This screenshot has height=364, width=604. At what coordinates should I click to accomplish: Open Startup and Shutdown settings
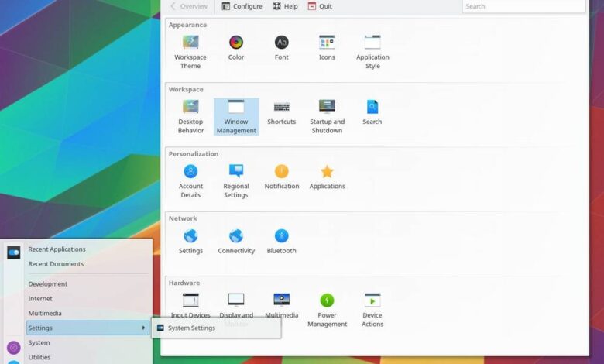[x=327, y=116]
